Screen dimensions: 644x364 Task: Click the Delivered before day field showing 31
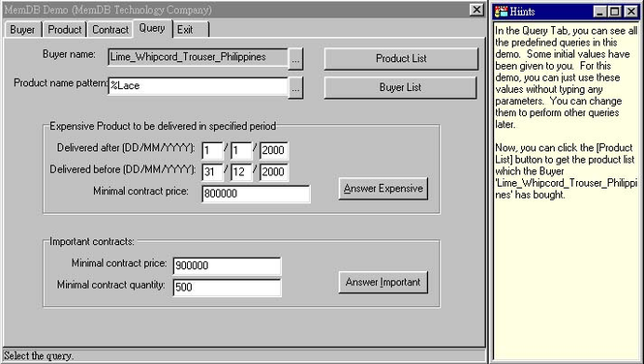pos(212,172)
